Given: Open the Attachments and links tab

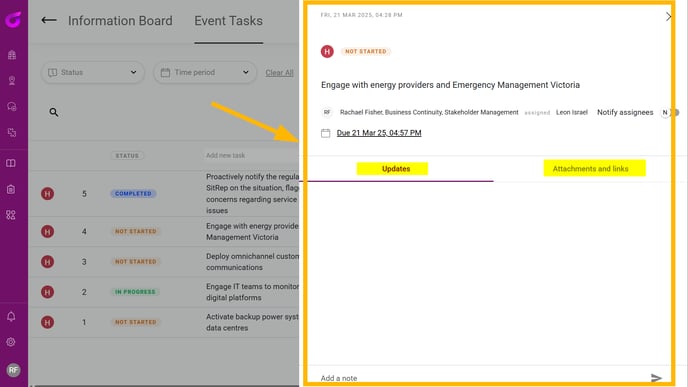Looking at the screenshot, I should pyautogui.click(x=595, y=168).
